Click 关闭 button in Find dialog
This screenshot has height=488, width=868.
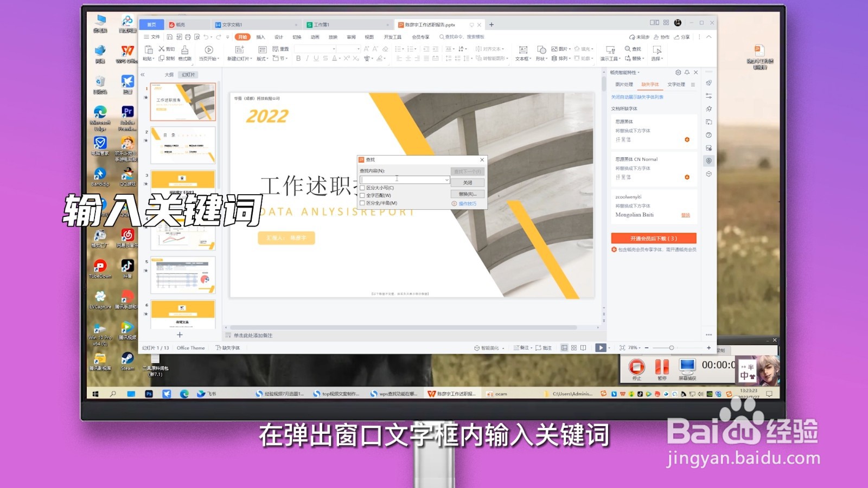pos(468,183)
